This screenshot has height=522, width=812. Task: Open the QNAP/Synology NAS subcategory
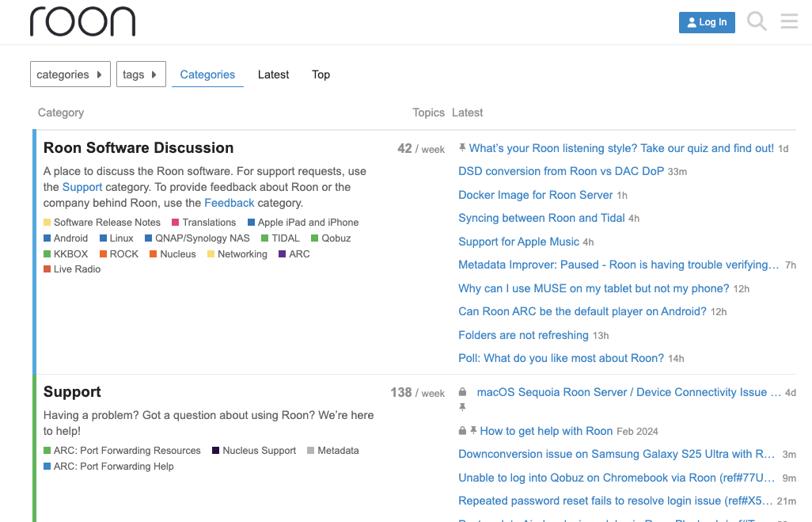pos(197,238)
